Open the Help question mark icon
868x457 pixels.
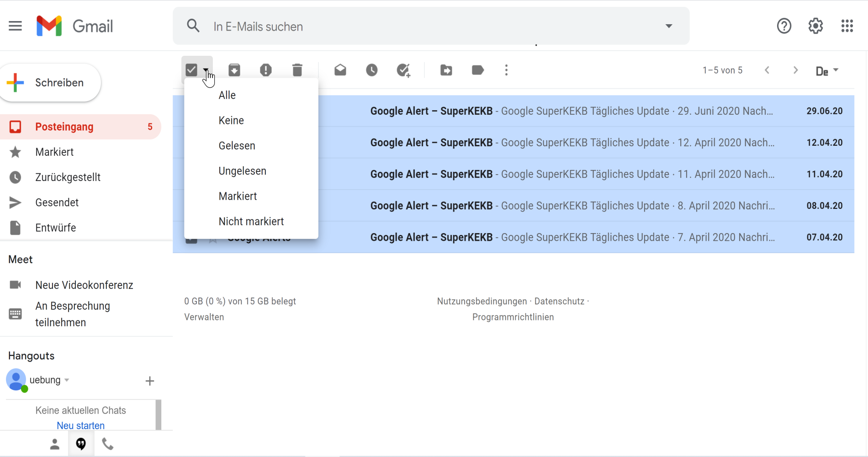pyautogui.click(x=784, y=26)
